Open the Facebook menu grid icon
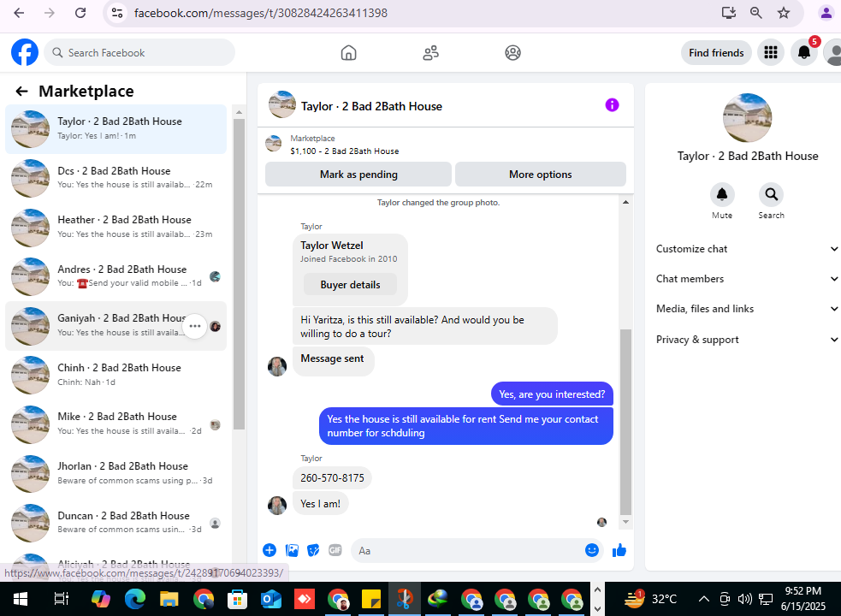The height and width of the screenshot is (616, 841). (771, 52)
